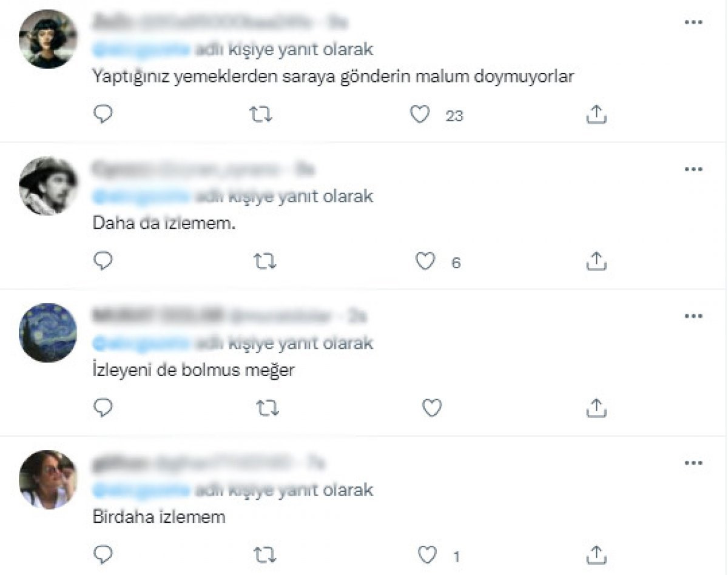Open more menu for 'Daha da izlemem.' tweet
The height and width of the screenshot is (575, 728).
click(x=693, y=169)
